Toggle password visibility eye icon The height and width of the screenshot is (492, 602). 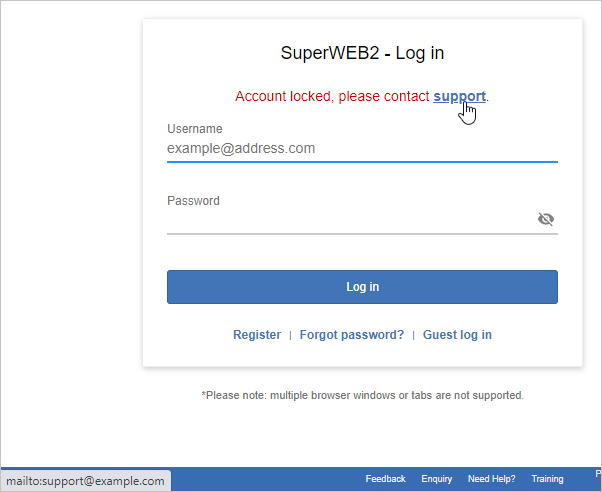(545, 219)
